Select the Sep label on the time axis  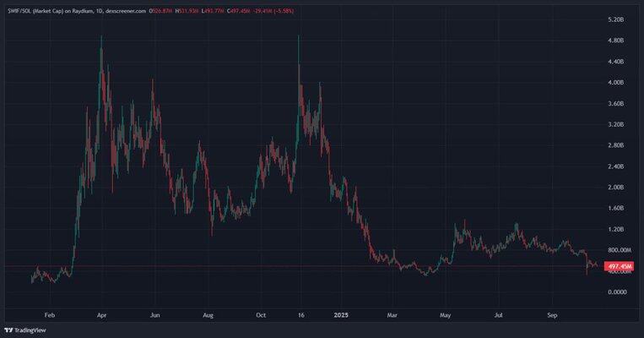click(x=553, y=313)
